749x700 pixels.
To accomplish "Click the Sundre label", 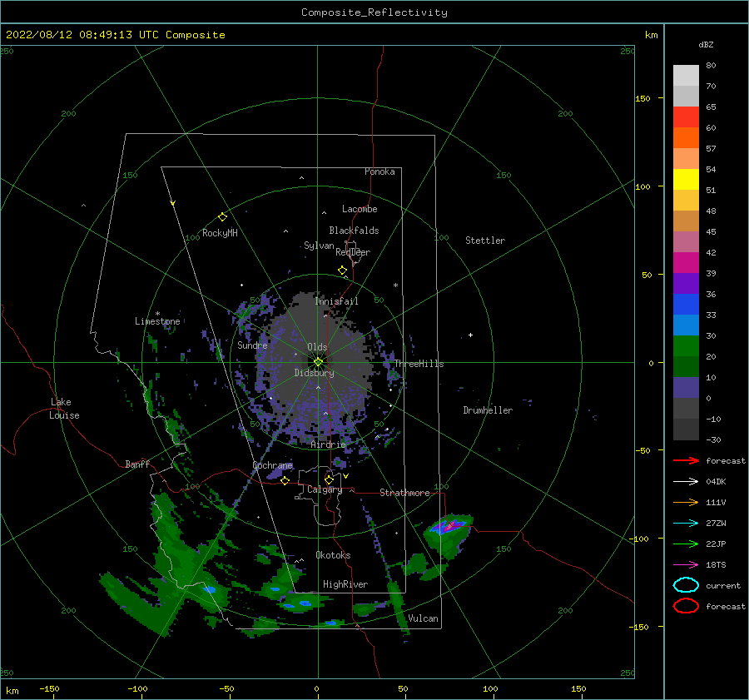I will coord(252,345).
